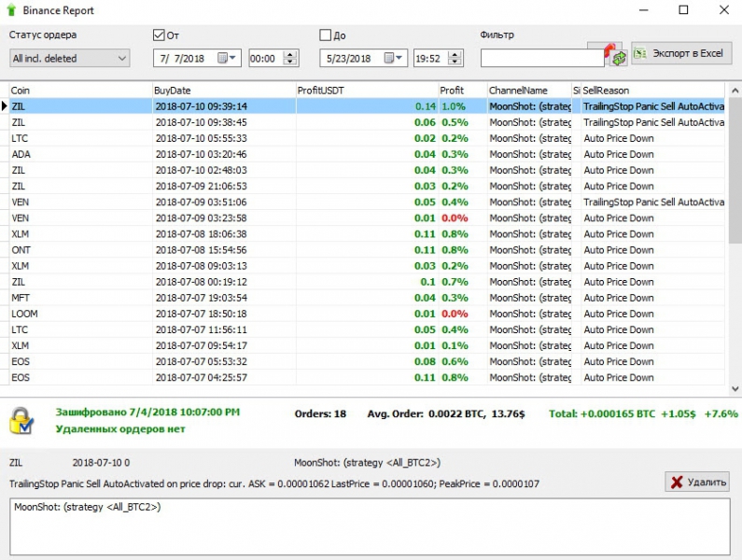Open the calendar for 5/23/2018 date
This screenshot has height=560, width=742.
(393, 58)
